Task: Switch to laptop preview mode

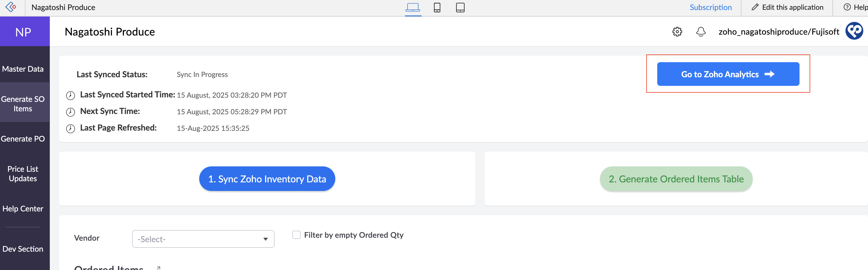Action: click(412, 7)
